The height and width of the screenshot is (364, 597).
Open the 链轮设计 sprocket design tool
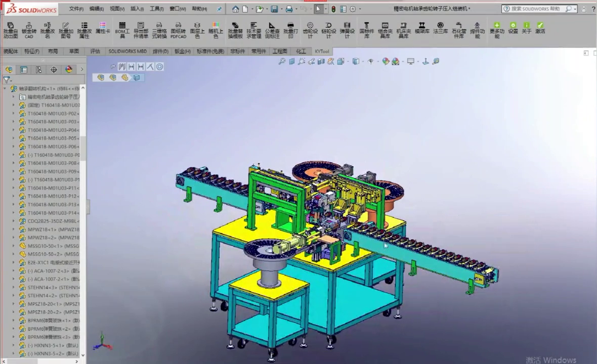tap(328, 30)
